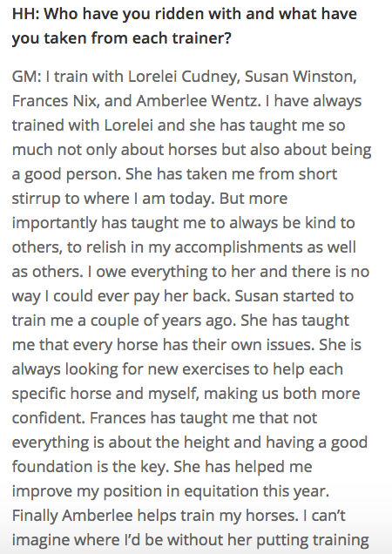The height and width of the screenshot is (554, 392).
Task: Click the word 'confident.' in the paragraph
Action: click(x=49, y=418)
